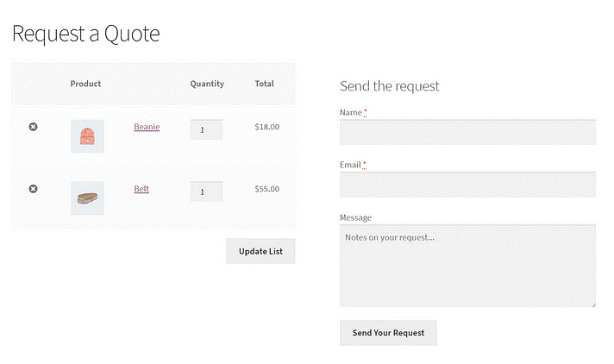The width and height of the screenshot is (614, 364).
Task: Follow the Beanie product link
Action: pos(147,127)
